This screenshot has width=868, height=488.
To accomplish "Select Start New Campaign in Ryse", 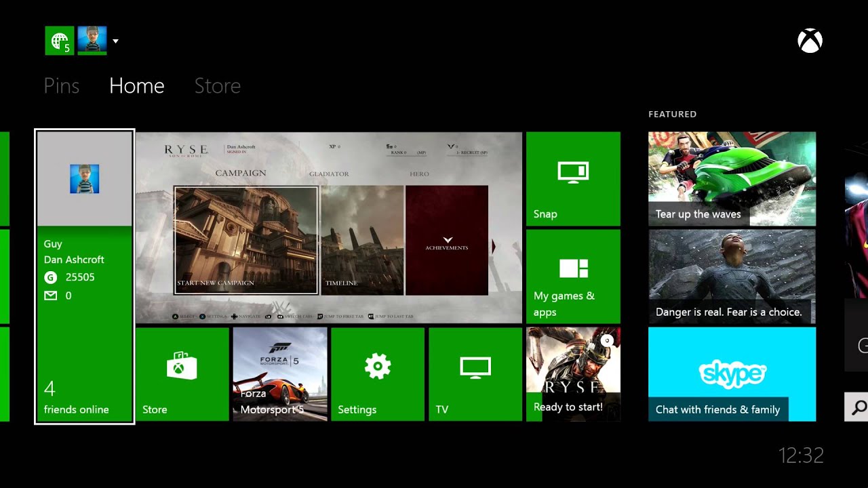I will (245, 241).
